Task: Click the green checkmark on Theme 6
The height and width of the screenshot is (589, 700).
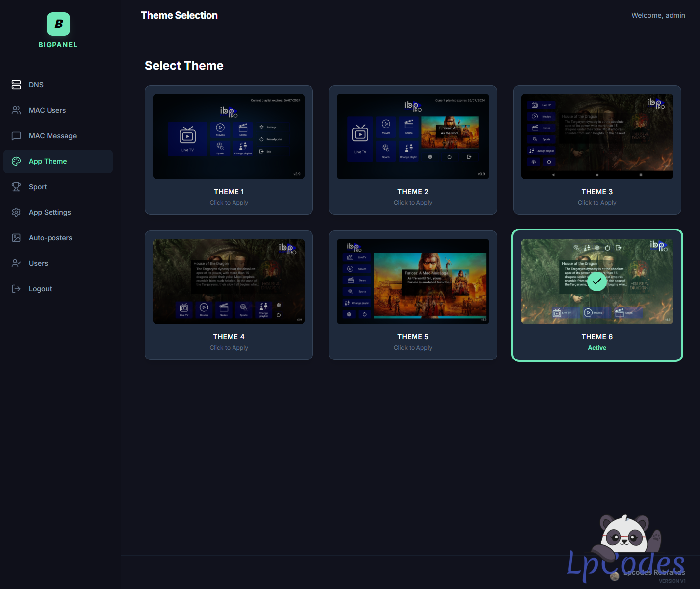Action: (x=596, y=282)
